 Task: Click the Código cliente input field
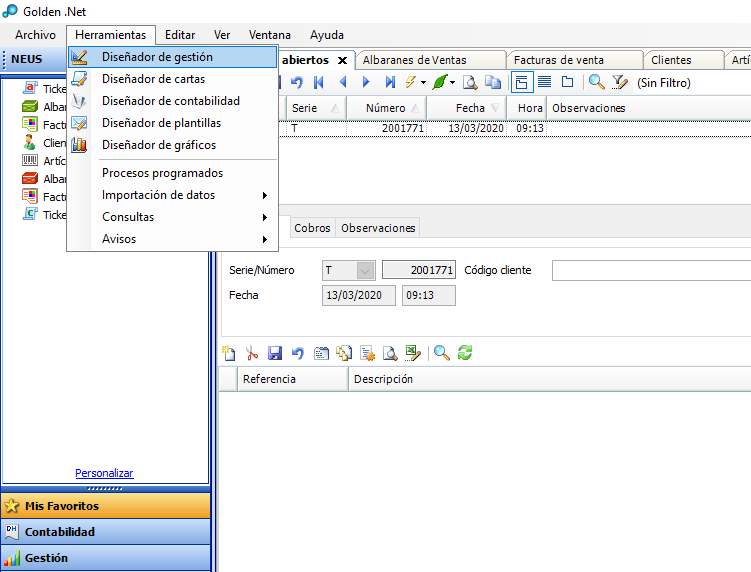(x=650, y=270)
